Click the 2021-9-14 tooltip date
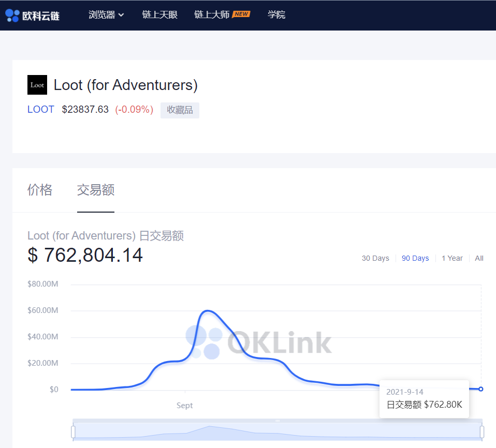The height and width of the screenshot is (448, 496). pos(404,392)
